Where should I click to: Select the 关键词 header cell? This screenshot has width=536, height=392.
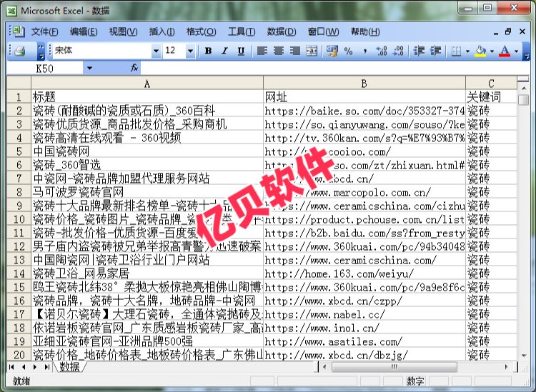pyautogui.click(x=491, y=97)
